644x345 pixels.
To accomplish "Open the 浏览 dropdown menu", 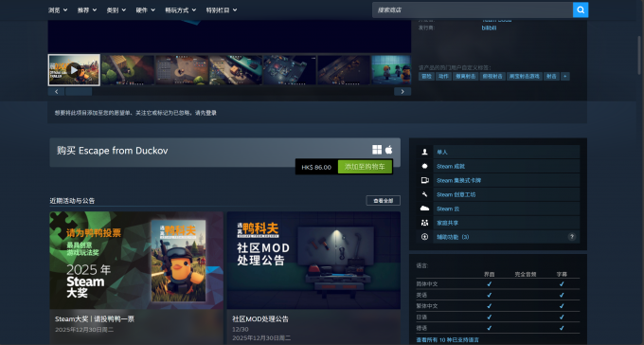I will pos(58,10).
